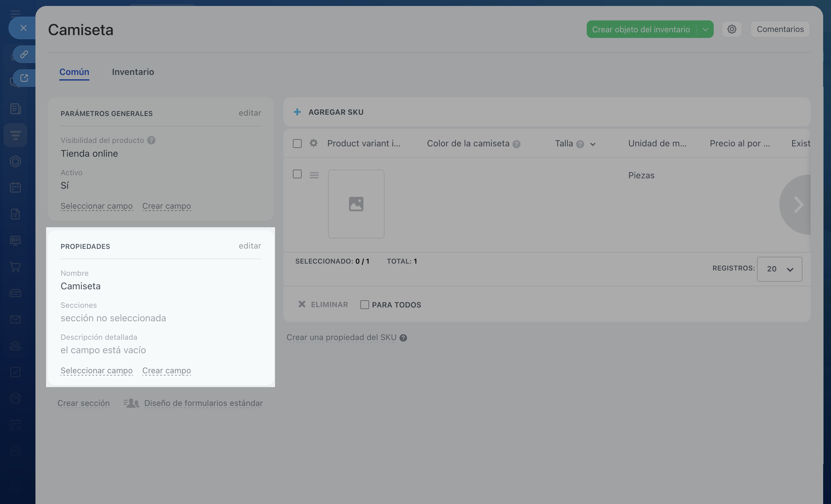This screenshot has height=504, width=831.
Task: Open the Registros 20 dropdown
Action: pos(779,269)
